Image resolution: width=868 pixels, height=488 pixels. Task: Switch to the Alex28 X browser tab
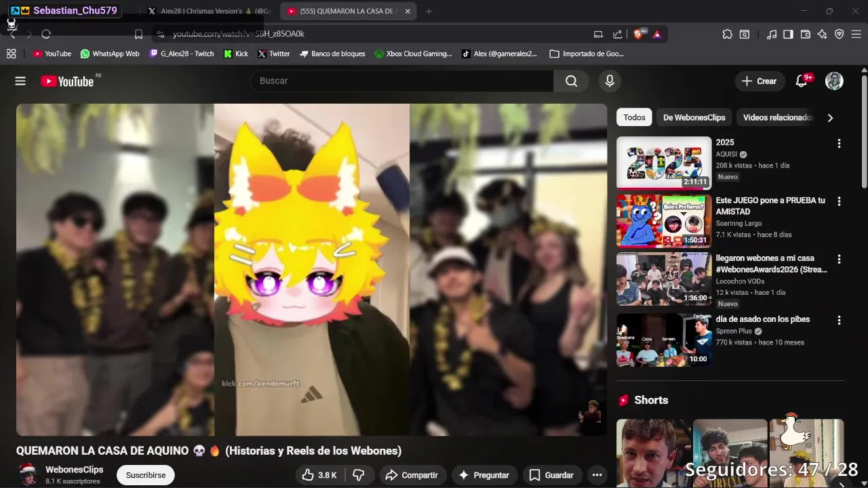[x=209, y=11]
